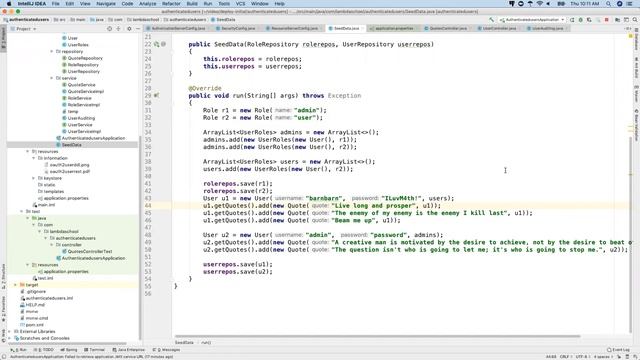Collapse the service folder
The width and height of the screenshot is (640, 360).
(52, 78)
